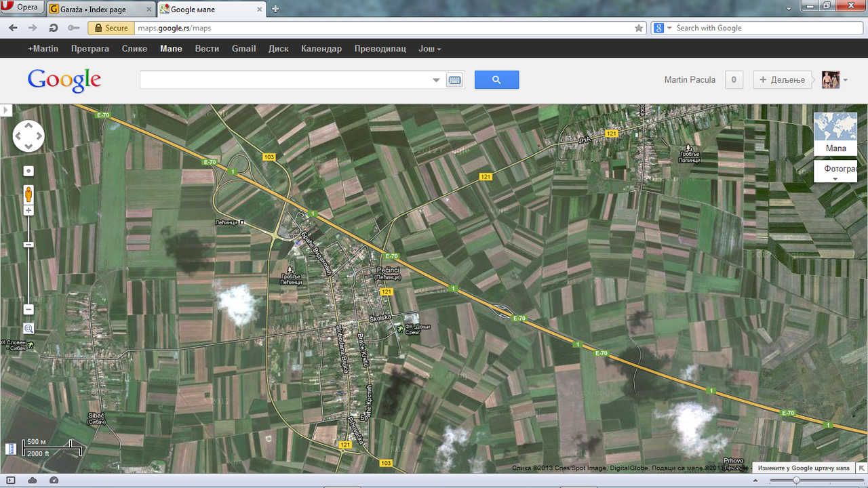Open the tab bar dropdown arrow near window controls
The image size is (868, 488).
[x=789, y=9]
